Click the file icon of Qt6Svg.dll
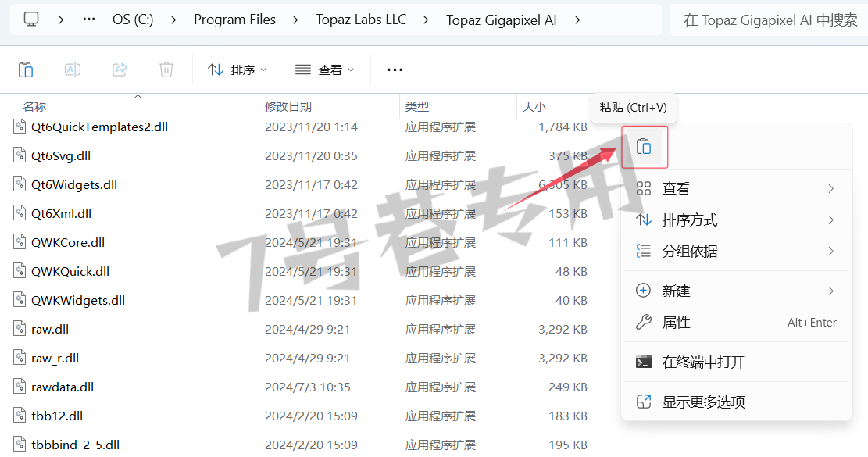The image size is (868, 457). tap(20, 155)
